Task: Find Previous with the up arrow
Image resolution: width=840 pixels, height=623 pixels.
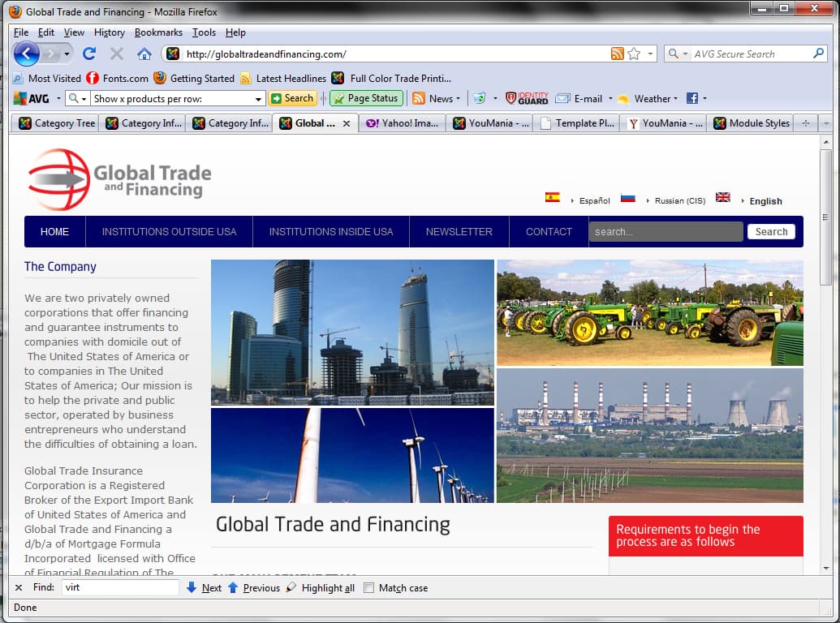Action: tap(232, 587)
